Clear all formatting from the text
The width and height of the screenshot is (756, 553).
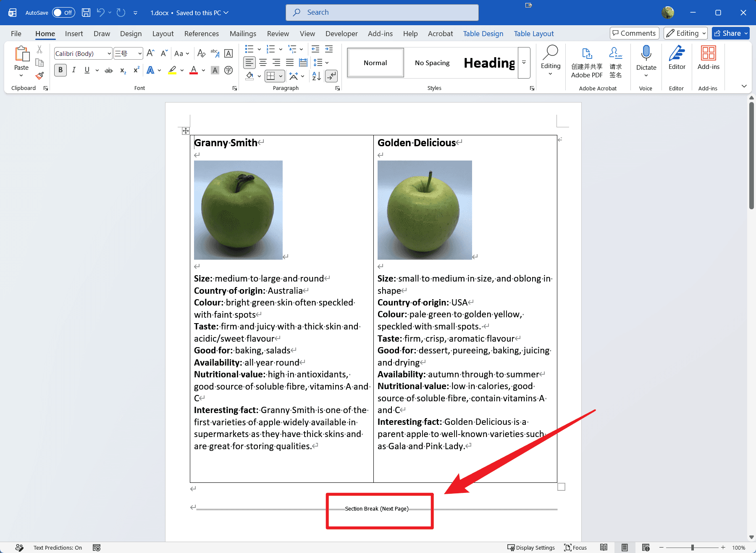[x=201, y=53]
